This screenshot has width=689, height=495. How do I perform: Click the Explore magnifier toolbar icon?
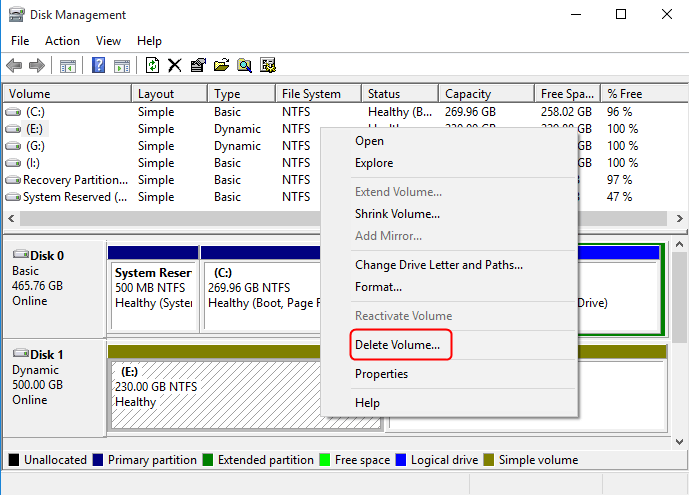click(244, 66)
